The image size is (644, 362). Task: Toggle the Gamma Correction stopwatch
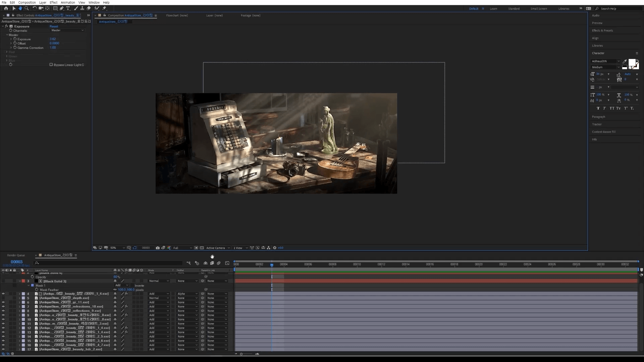tap(15, 48)
